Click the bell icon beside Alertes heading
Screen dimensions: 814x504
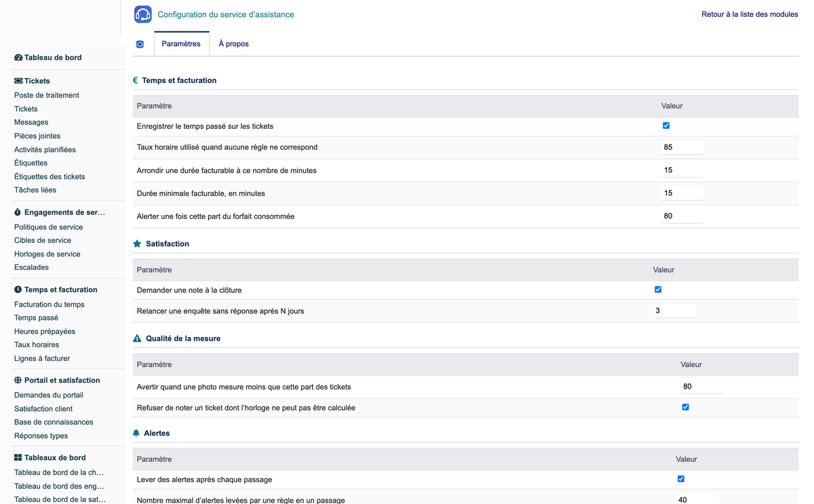(x=136, y=433)
